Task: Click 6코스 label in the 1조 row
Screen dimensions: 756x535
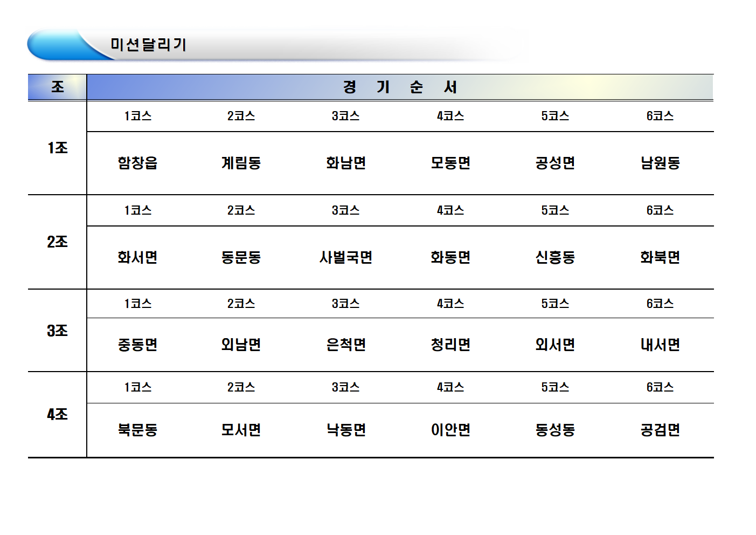Action: click(660, 116)
